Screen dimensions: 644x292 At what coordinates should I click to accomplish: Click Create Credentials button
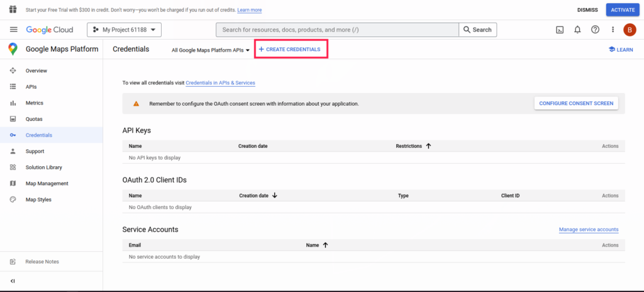[x=290, y=49]
